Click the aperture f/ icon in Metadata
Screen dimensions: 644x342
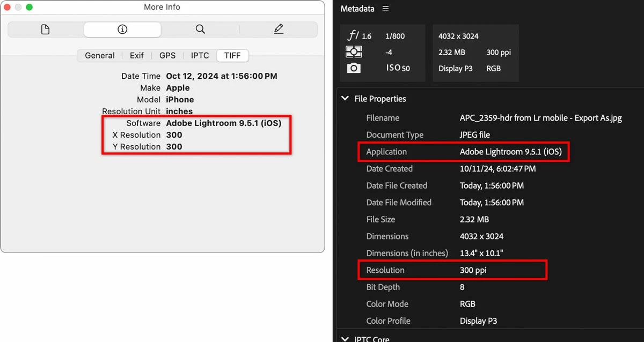[x=353, y=36]
